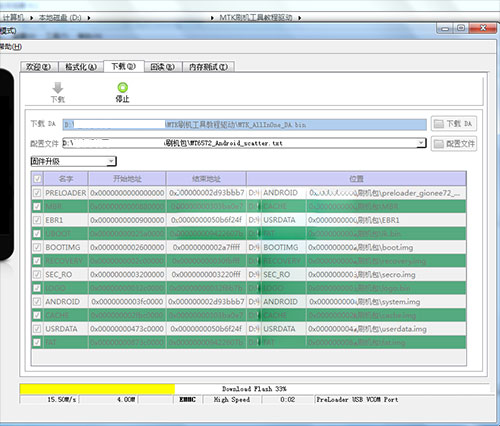Click the folder icon on Download DA button

439,124
